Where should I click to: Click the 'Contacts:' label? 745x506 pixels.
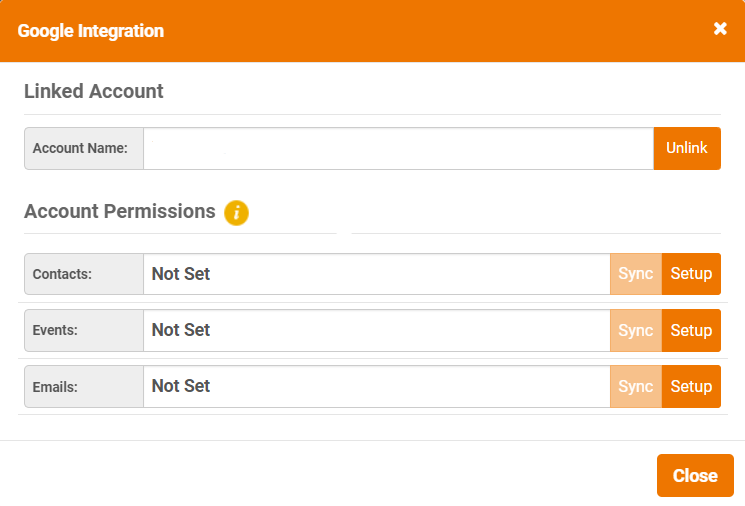pos(62,274)
